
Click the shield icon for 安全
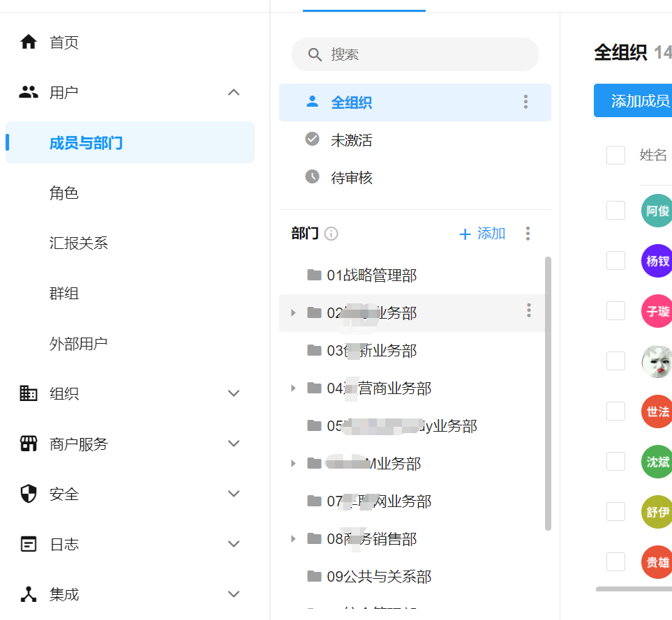(x=29, y=494)
